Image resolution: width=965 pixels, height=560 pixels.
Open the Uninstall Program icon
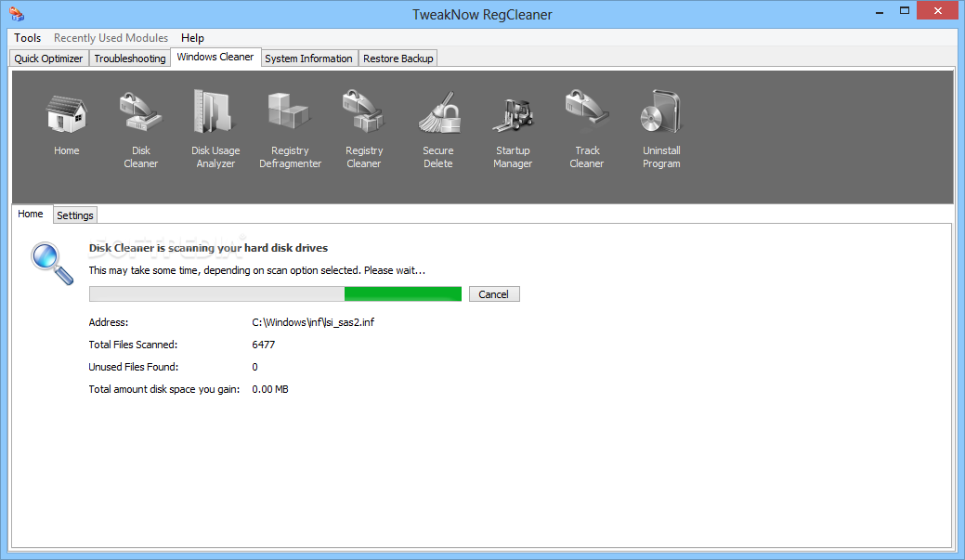(661, 112)
